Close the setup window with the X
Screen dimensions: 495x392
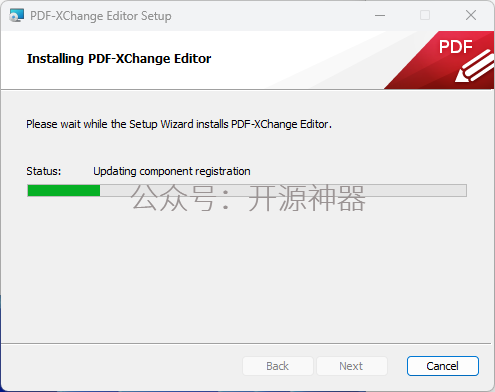(x=471, y=15)
